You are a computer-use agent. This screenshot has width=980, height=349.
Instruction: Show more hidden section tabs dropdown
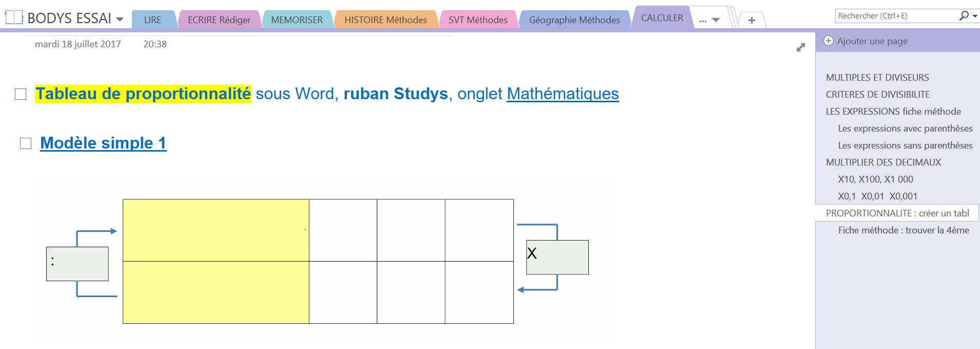click(709, 21)
